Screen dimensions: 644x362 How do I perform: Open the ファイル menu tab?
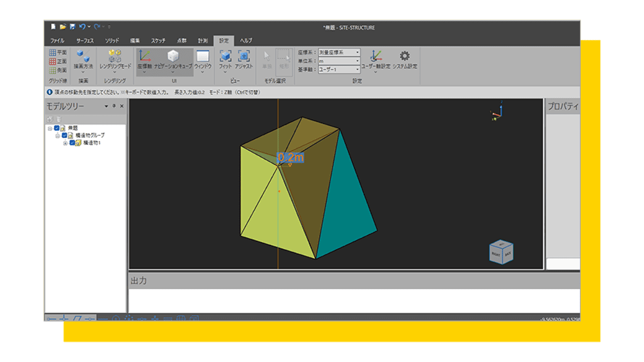tap(57, 41)
